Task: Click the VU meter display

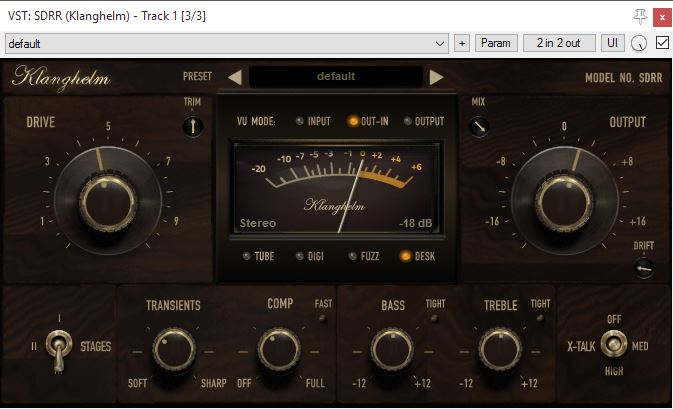Action: pos(336,189)
